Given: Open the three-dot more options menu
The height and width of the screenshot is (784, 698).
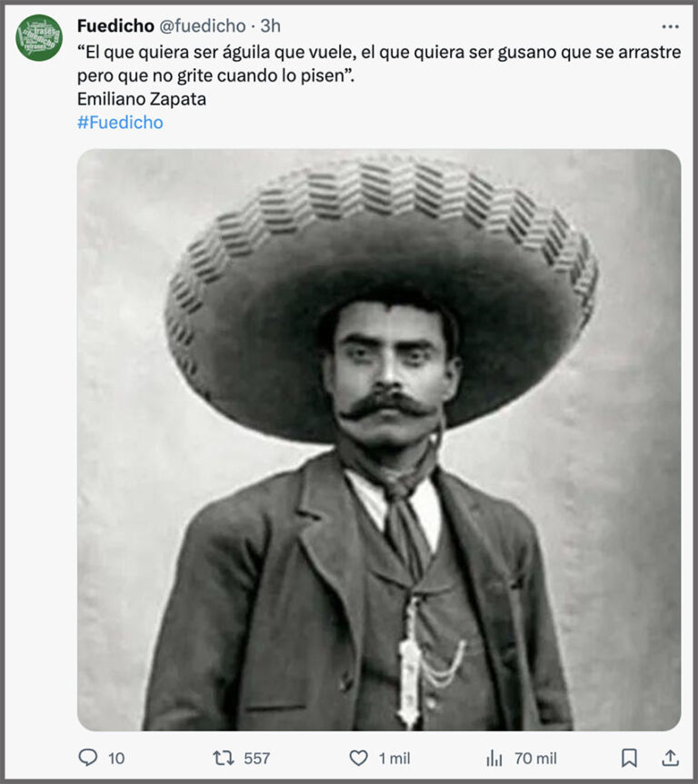Looking at the screenshot, I should tap(670, 26).
